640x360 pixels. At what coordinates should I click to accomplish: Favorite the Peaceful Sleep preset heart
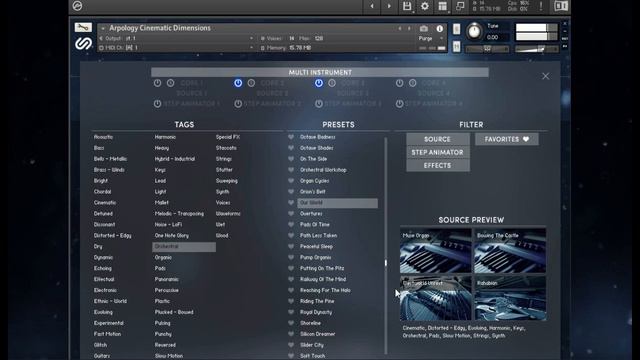coord(291,247)
